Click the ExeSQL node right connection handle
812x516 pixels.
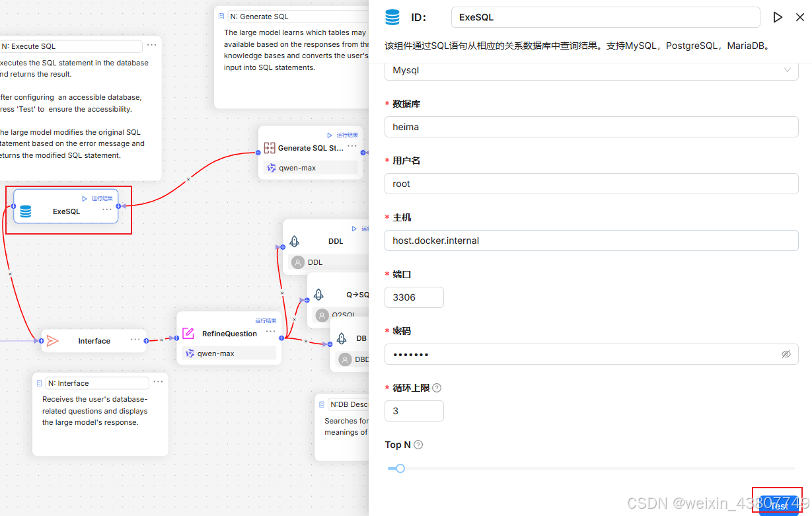tap(118, 206)
